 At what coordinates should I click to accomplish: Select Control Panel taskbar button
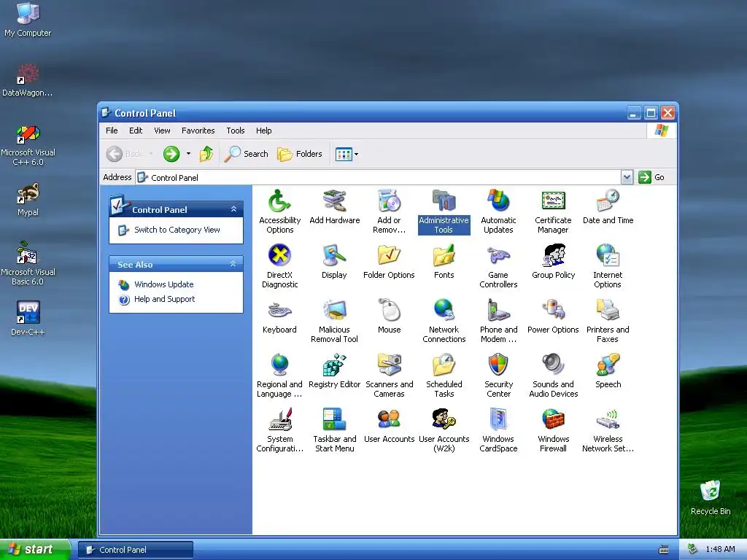(x=135, y=550)
